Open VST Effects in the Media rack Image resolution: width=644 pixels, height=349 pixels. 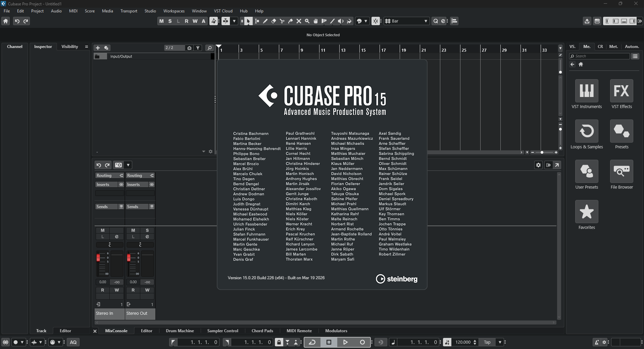(622, 91)
